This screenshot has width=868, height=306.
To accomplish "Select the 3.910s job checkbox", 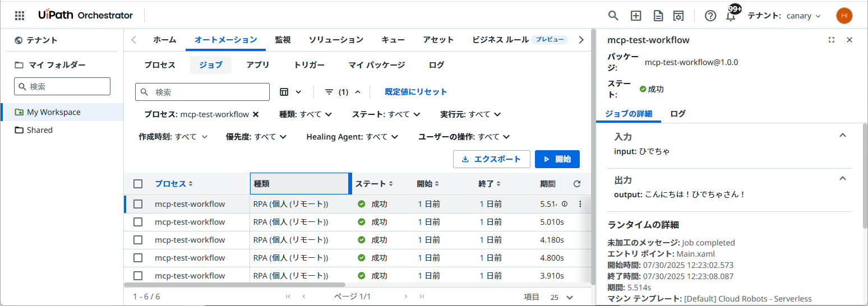I will click(x=138, y=276).
